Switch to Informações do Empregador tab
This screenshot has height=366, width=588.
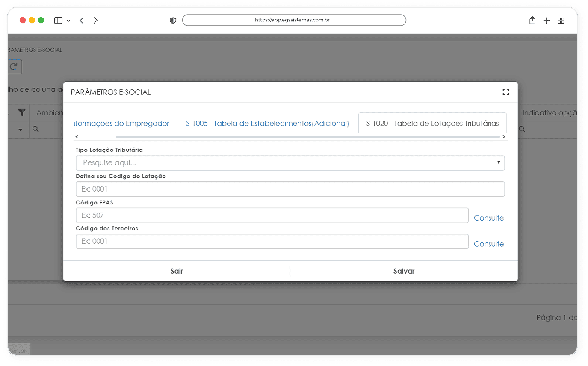pyautogui.click(x=121, y=124)
